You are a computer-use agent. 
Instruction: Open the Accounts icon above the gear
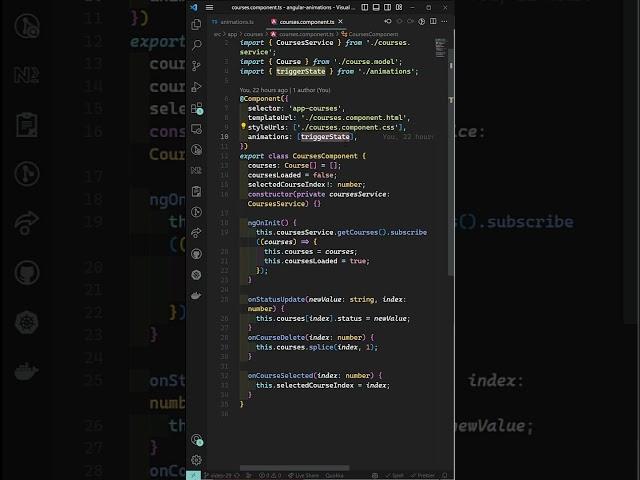coord(197,439)
